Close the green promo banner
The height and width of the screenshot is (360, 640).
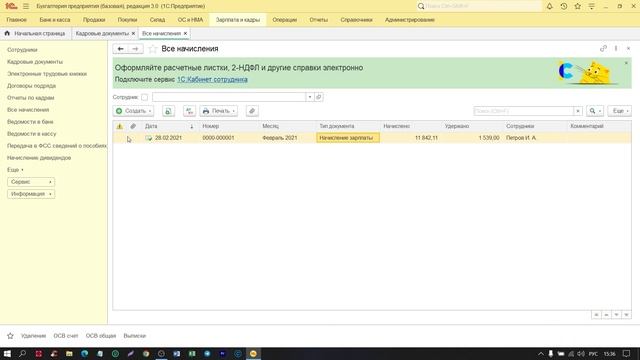coord(626,63)
